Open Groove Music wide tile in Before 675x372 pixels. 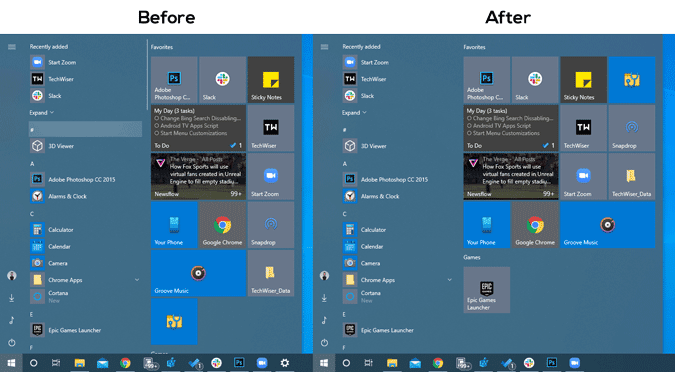click(198, 273)
